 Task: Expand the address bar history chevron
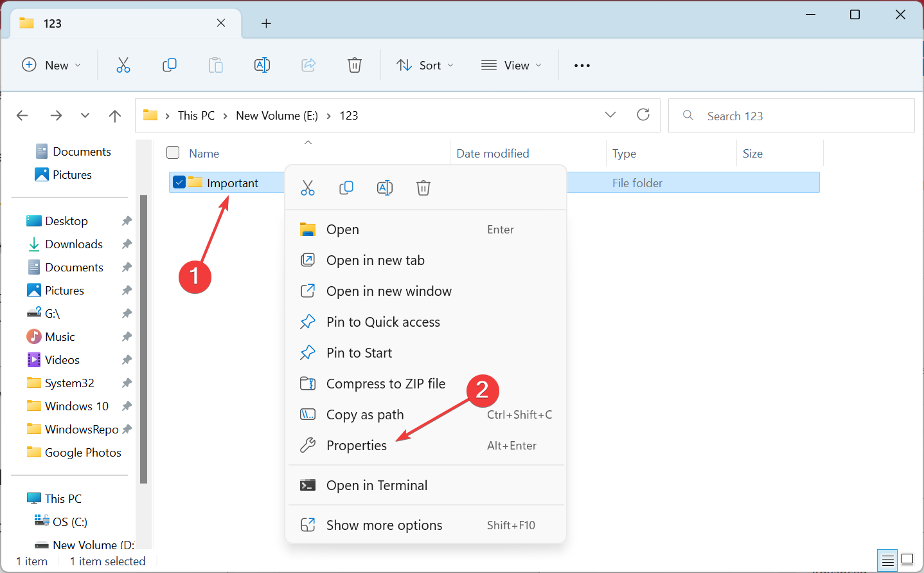[610, 115]
